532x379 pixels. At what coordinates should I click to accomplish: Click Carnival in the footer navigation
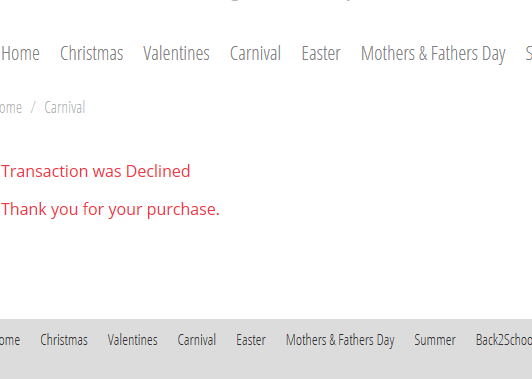197,340
